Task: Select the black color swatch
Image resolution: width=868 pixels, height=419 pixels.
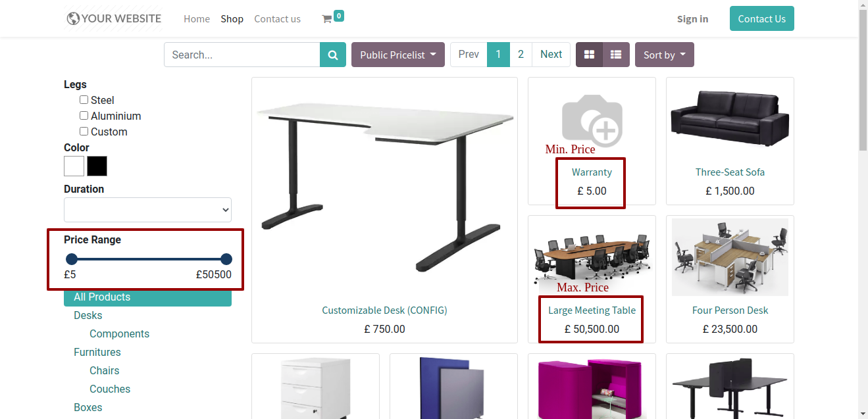Action: [97, 166]
